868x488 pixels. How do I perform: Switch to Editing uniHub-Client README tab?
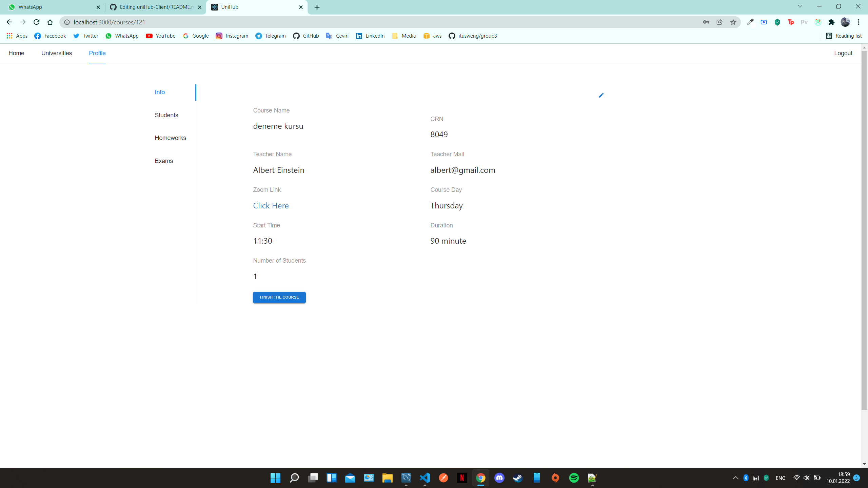[x=155, y=7]
